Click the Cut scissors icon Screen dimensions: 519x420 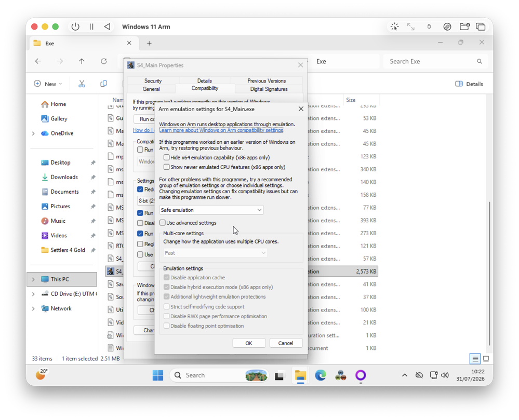(82, 84)
